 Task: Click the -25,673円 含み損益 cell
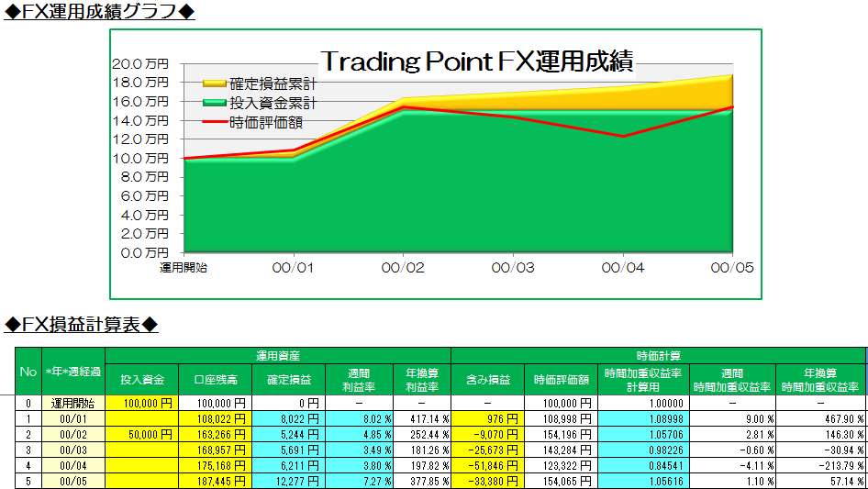[488, 450]
